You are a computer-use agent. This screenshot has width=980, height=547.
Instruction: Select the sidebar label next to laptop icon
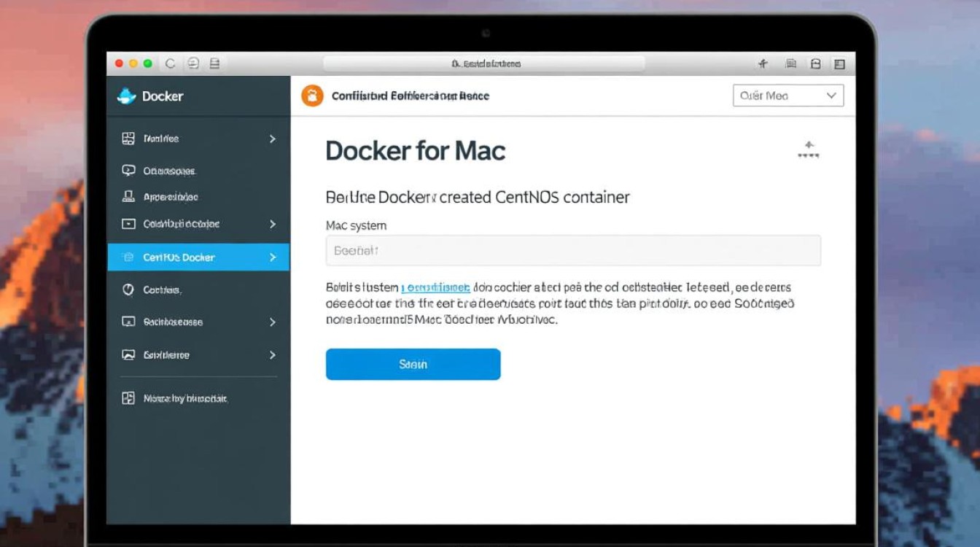pyautogui.click(x=171, y=197)
